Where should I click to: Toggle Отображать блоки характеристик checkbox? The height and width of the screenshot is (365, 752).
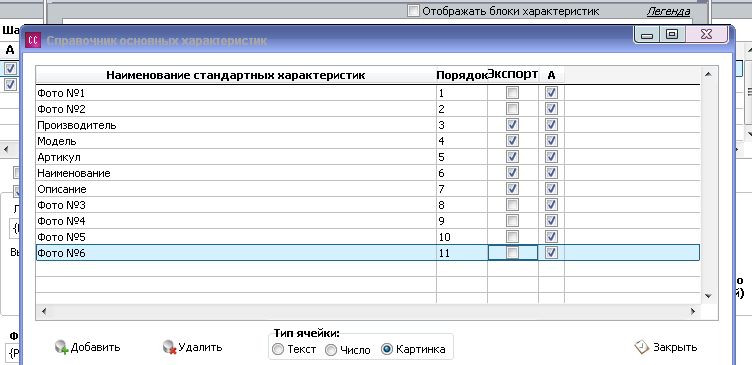pos(413,11)
